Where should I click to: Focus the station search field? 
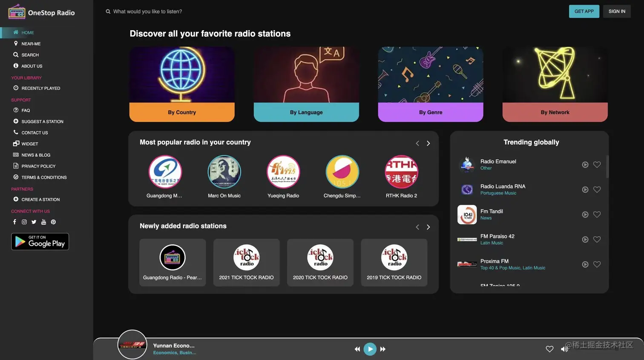[147, 11]
